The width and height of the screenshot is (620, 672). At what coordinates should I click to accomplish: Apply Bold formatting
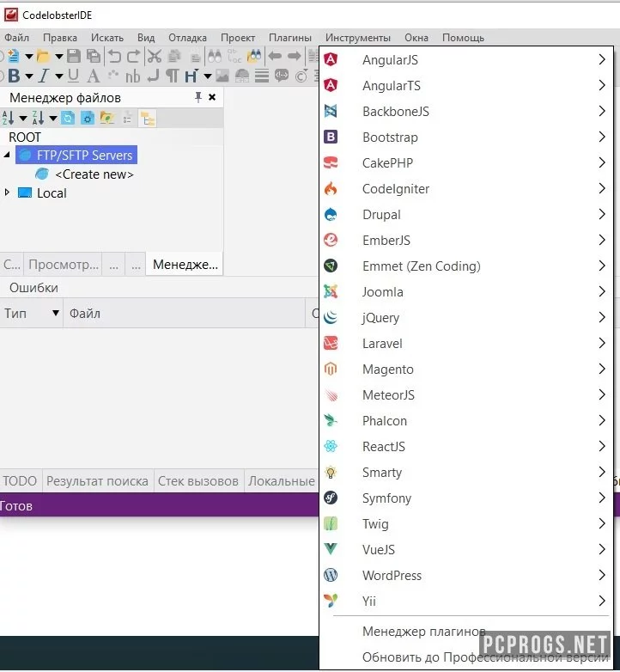(x=14, y=76)
